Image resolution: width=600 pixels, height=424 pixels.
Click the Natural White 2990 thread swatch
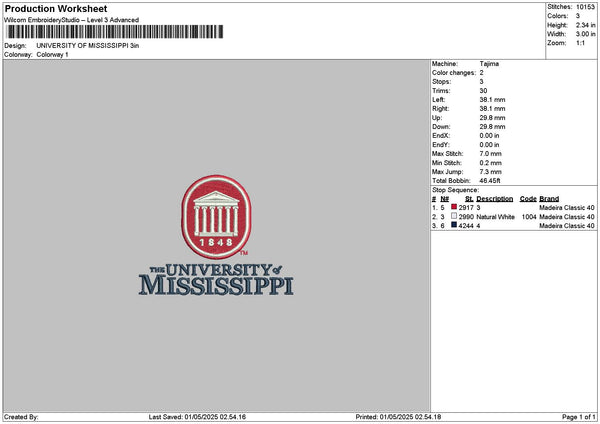(x=454, y=216)
